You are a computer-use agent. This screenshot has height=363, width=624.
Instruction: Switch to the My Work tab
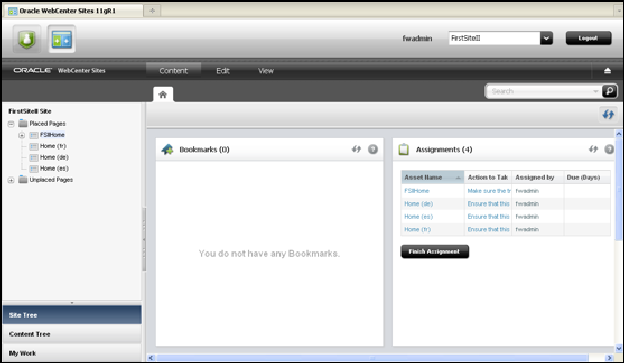72,353
